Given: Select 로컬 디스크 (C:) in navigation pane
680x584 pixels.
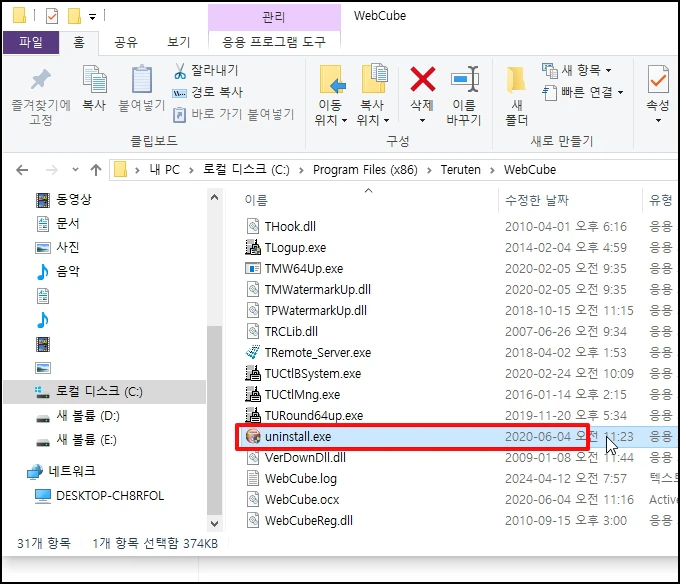Looking at the screenshot, I should point(105,392).
